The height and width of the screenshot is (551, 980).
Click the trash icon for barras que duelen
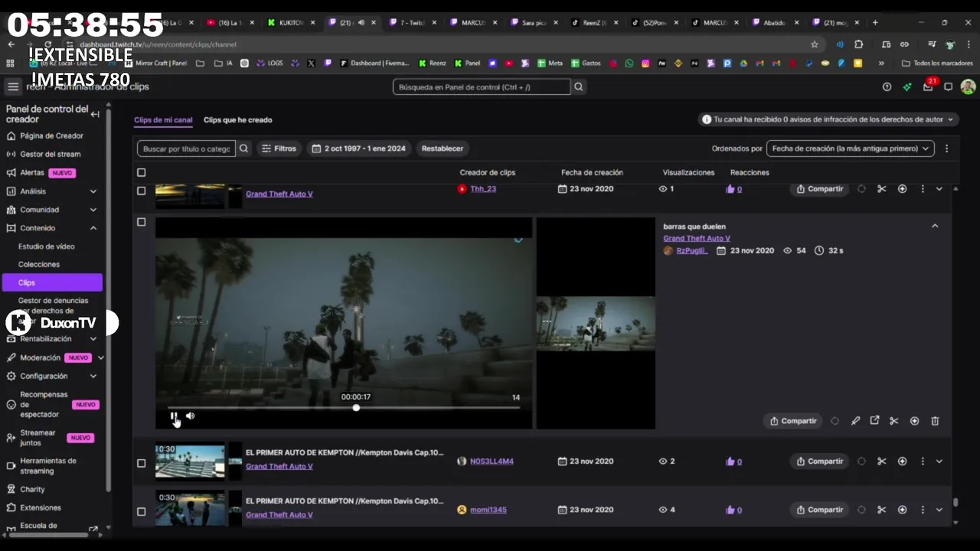pos(935,421)
